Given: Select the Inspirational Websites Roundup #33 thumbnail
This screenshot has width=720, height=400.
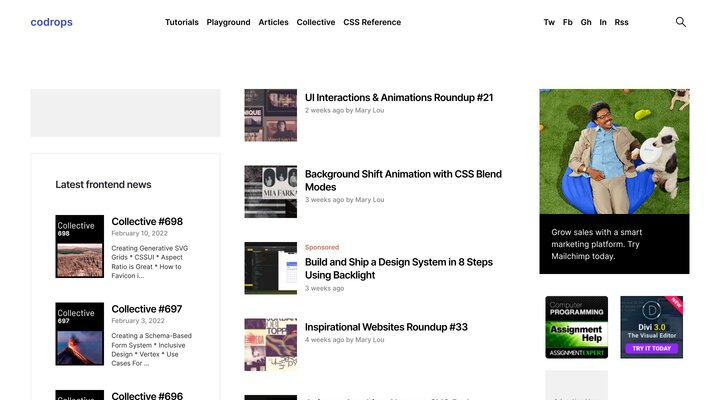Looking at the screenshot, I should coord(270,344).
